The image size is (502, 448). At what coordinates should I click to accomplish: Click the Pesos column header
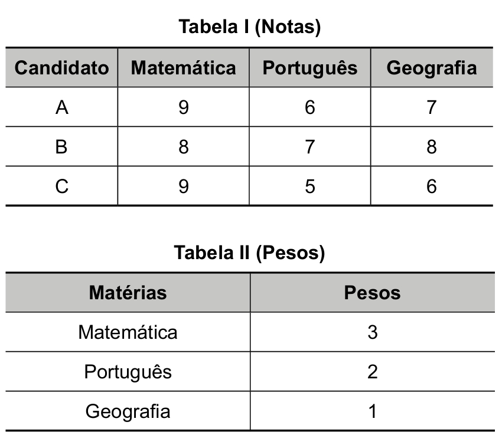click(372, 293)
